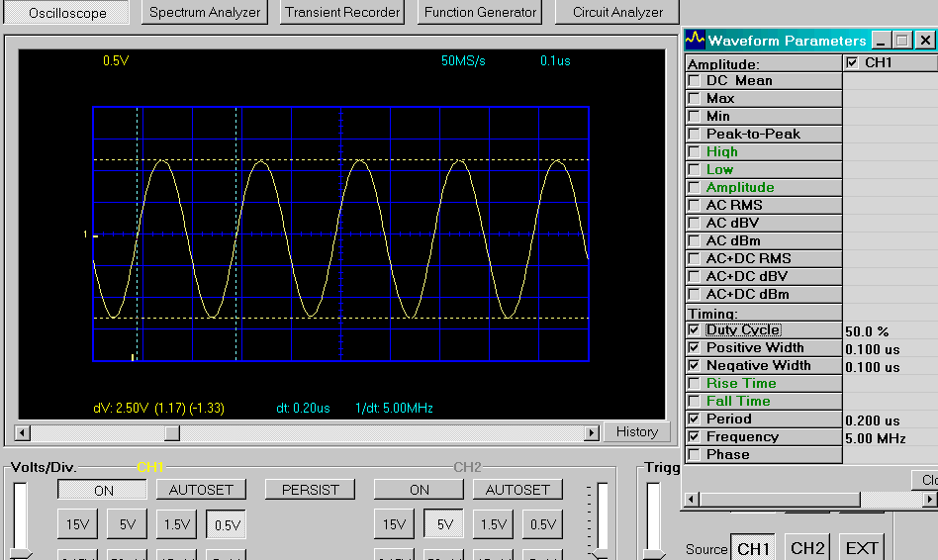Click the 5.00 MHz frequency value
The image size is (938, 560).
(x=876, y=438)
